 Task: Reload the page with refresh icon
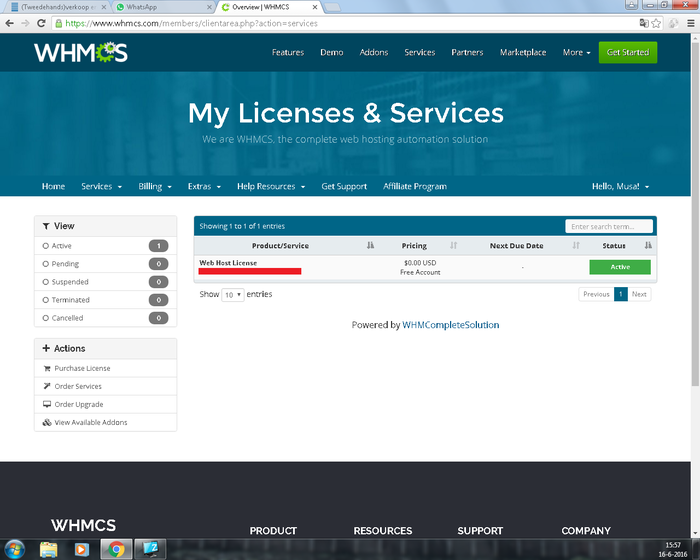tap(41, 23)
